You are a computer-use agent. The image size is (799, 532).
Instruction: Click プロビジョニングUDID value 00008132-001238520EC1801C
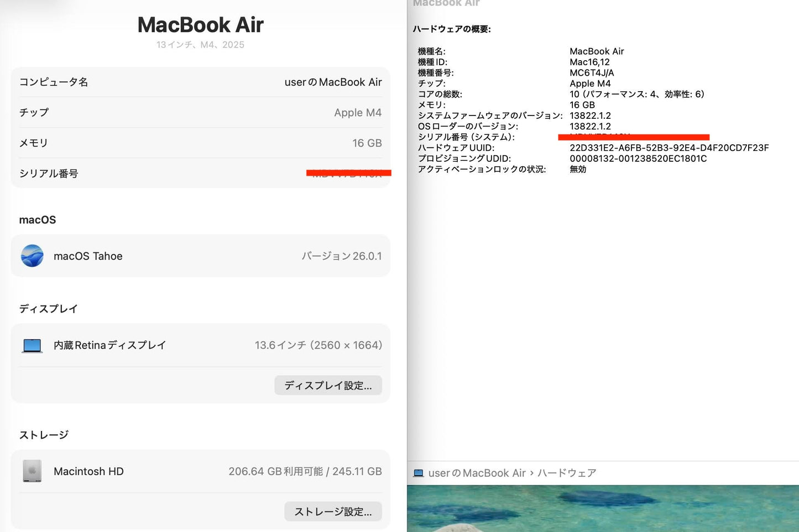click(x=638, y=159)
